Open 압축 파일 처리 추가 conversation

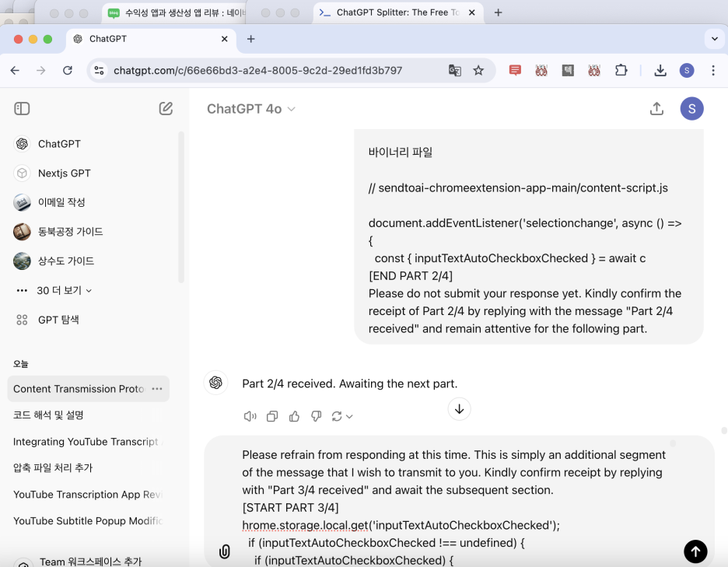(53, 468)
